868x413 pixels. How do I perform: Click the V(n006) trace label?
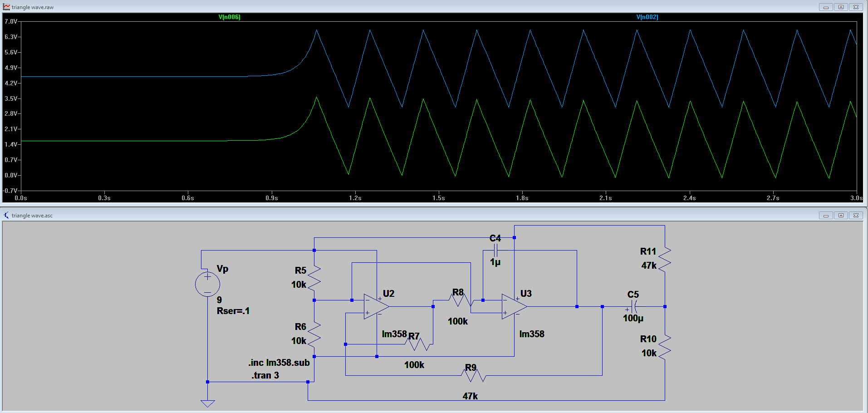[230, 17]
